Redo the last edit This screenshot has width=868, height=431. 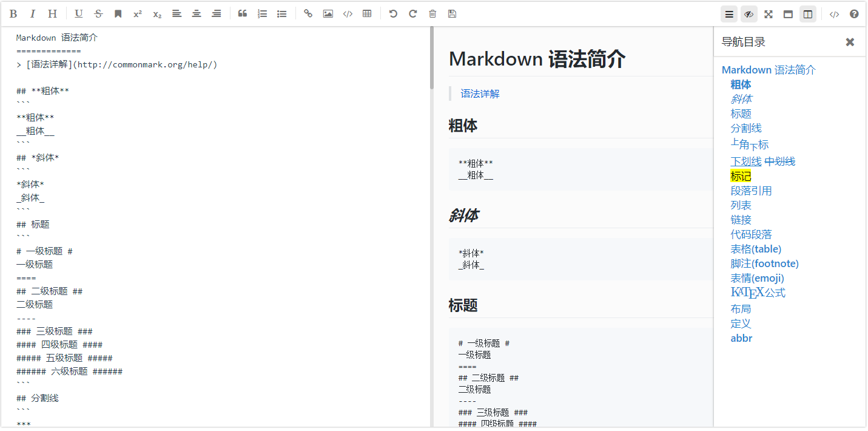[413, 14]
